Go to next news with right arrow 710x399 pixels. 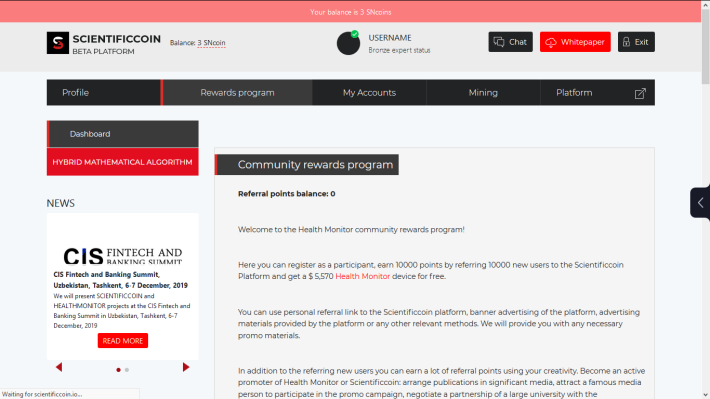[x=186, y=367]
